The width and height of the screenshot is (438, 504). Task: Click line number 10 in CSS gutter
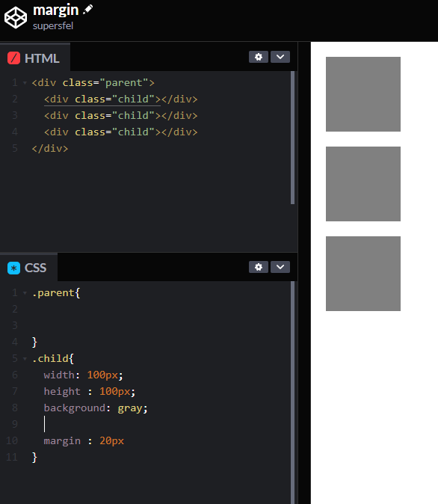pos(12,440)
